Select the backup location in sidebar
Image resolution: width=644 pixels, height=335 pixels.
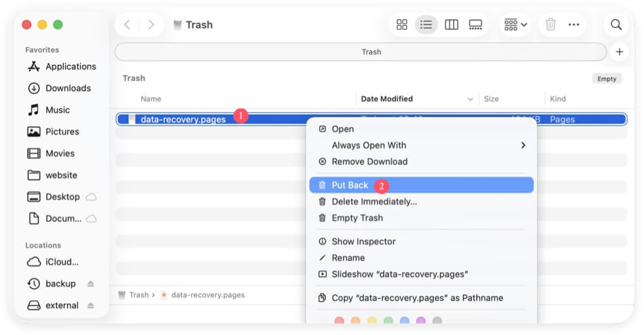click(x=51, y=284)
